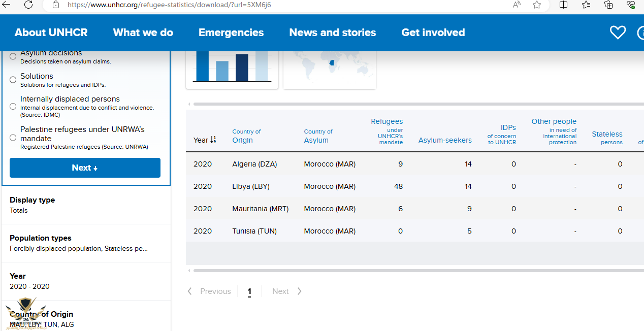Image resolution: width=644 pixels, height=331 pixels.
Task: Expand the Year filter section
Action: pos(86,281)
